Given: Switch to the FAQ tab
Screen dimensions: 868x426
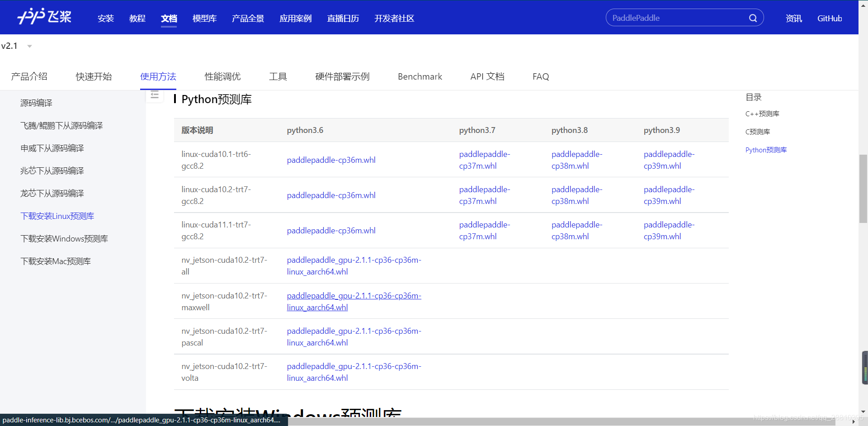Looking at the screenshot, I should 541,76.
